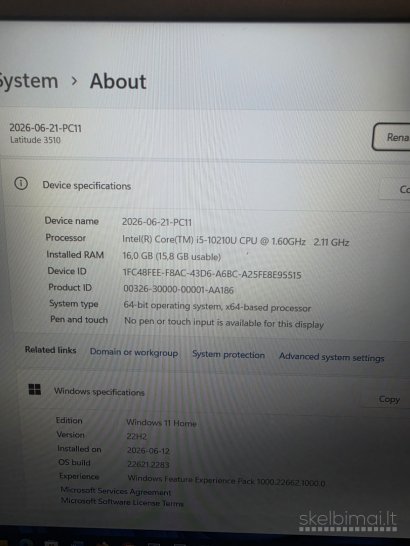Click the Windows logo icon beside Windows specifications

[34, 389]
